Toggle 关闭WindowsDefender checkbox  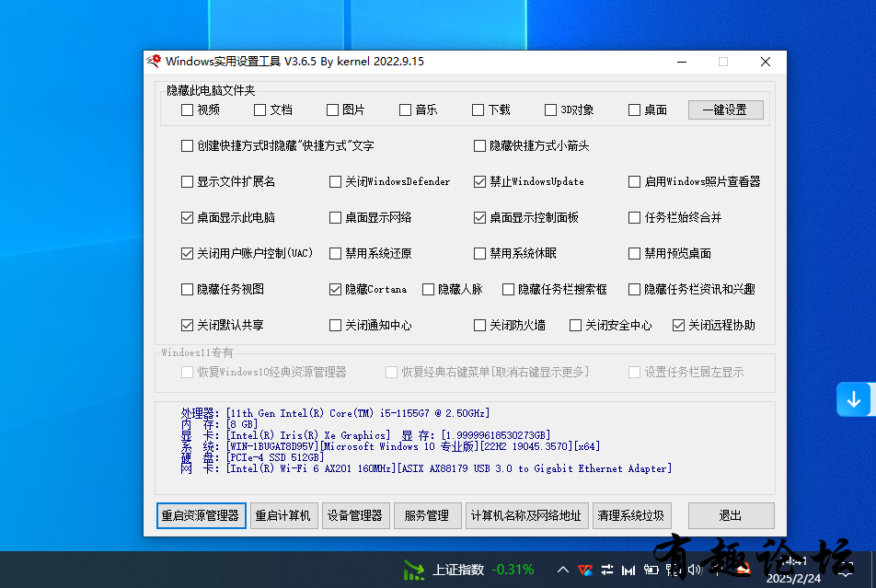pos(335,181)
